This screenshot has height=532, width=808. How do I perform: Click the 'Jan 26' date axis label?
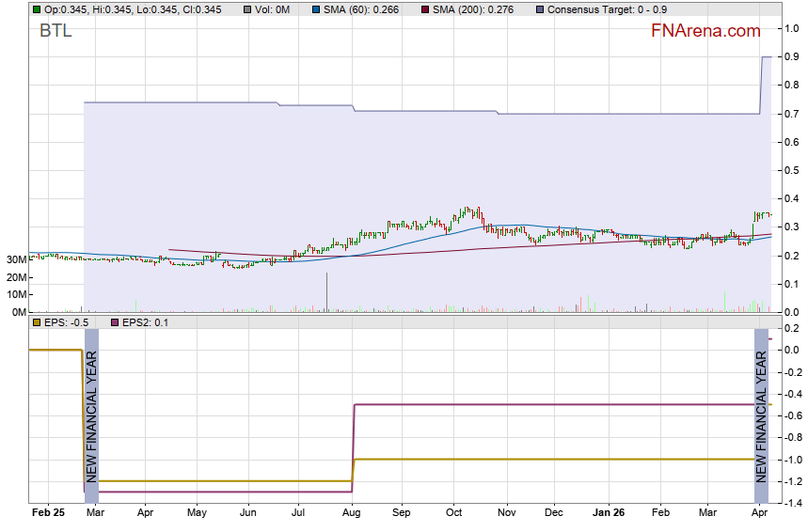(x=610, y=514)
